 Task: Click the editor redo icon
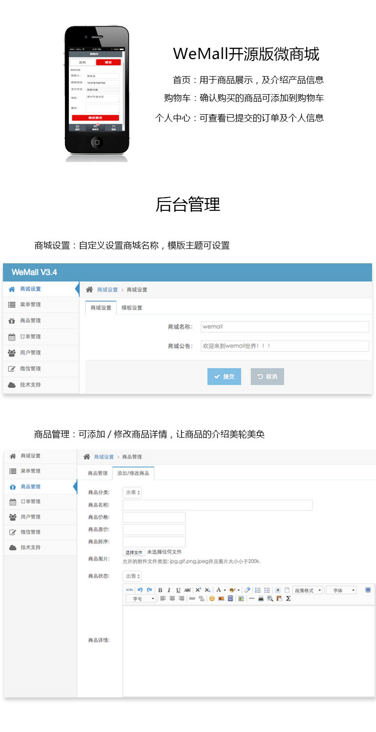149,590
